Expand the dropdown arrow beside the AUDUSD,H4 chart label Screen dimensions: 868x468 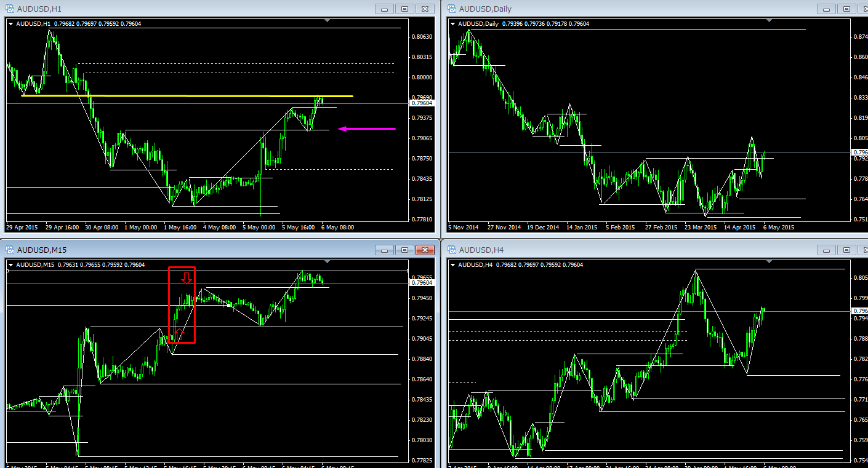tap(453, 265)
